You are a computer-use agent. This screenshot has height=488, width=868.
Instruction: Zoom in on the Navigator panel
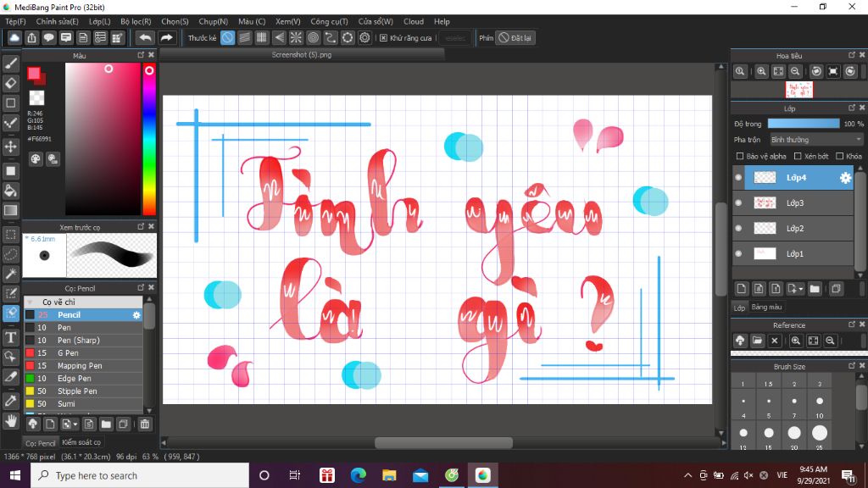pos(762,71)
